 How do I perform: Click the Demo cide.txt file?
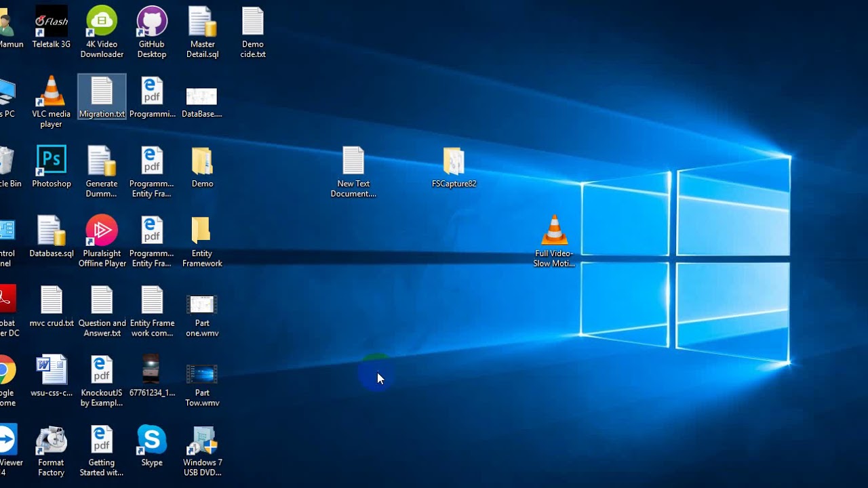click(x=252, y=32)
